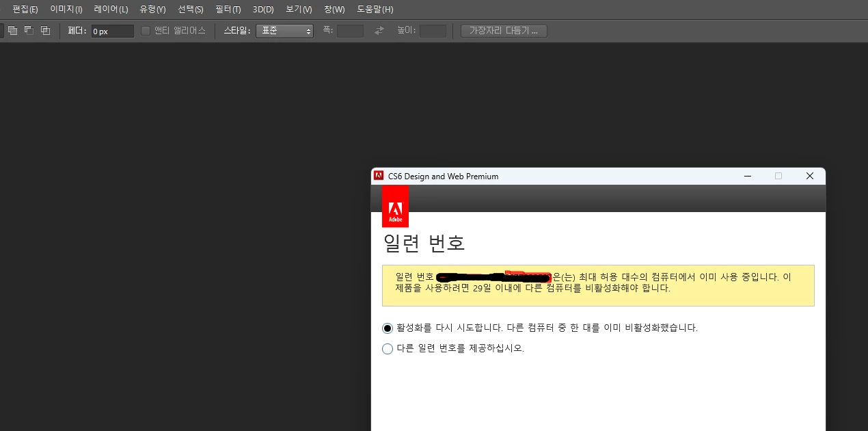Open the 보기(V) menu
Image resolution: width=868 pixels, height=431 pixels.
pyautogui.click(x=299, y=10)
